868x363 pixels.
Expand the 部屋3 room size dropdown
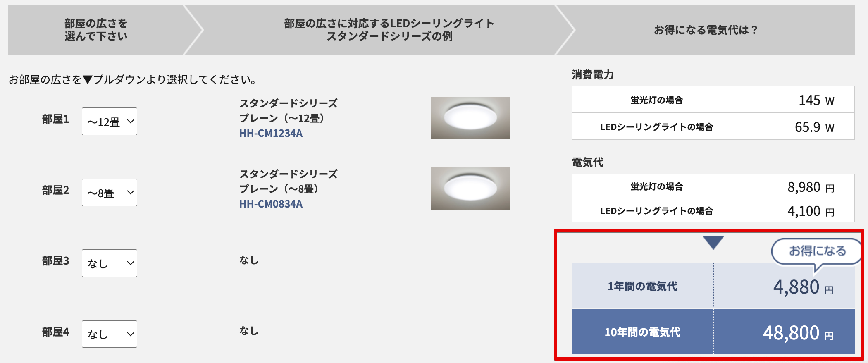tap(110, 263)
